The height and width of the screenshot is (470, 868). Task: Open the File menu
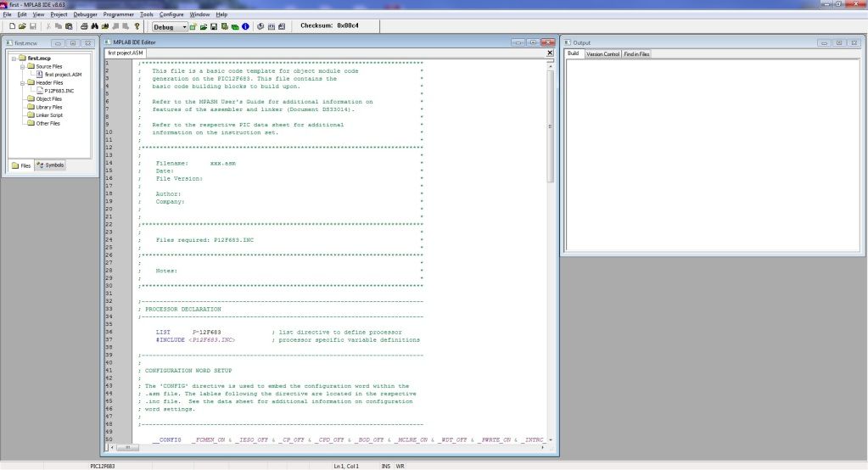click(7, 14)
